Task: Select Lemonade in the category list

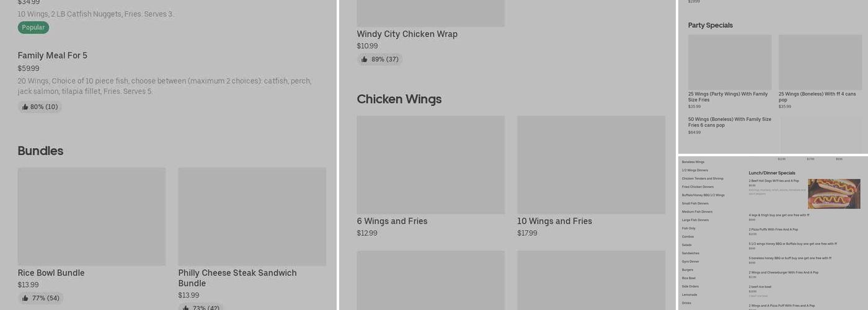Action: [689, 294]
